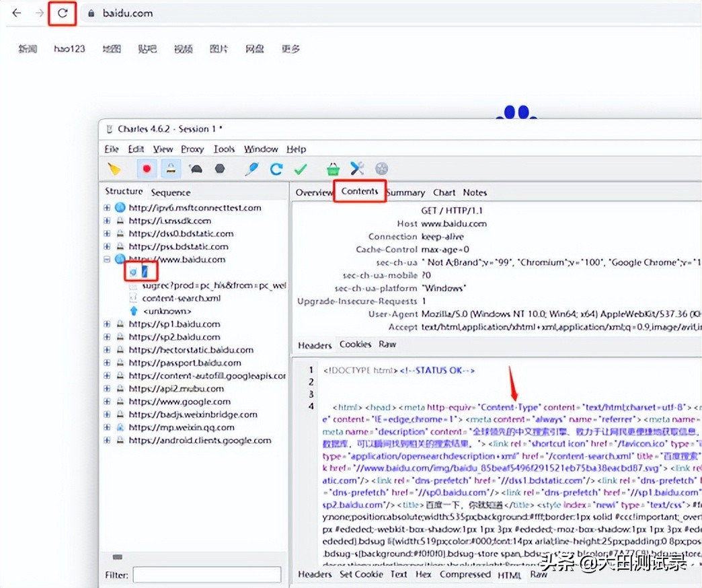The width and height of the screenshot is (702, 588).
Task: Click the lock icon beside https://dss0.bdstatic.com
Action: coord(120,233)
